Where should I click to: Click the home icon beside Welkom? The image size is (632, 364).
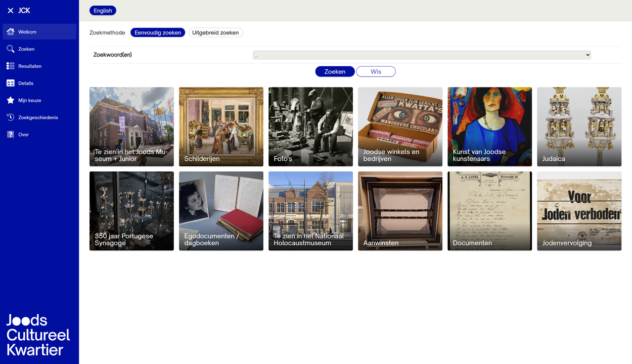[x=11, y=32]
